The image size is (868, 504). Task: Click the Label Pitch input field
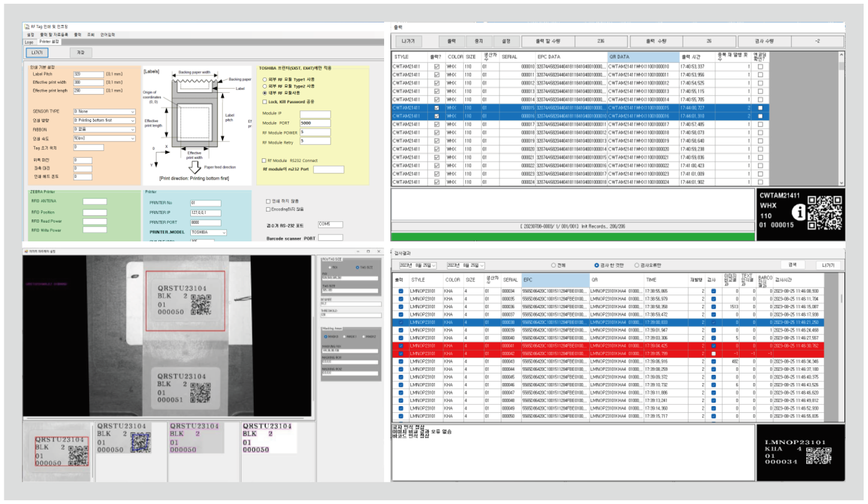pyautogui.click(x=88, y=74)
